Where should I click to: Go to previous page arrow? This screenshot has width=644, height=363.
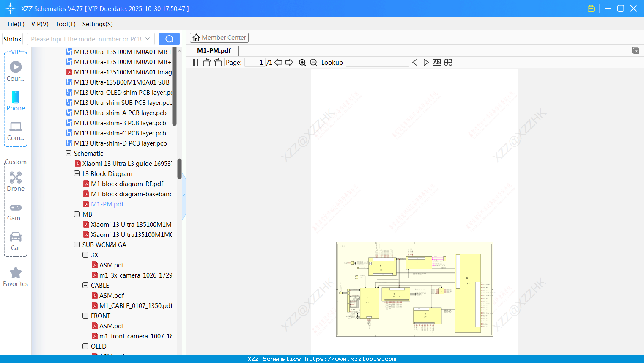point(278,63)
